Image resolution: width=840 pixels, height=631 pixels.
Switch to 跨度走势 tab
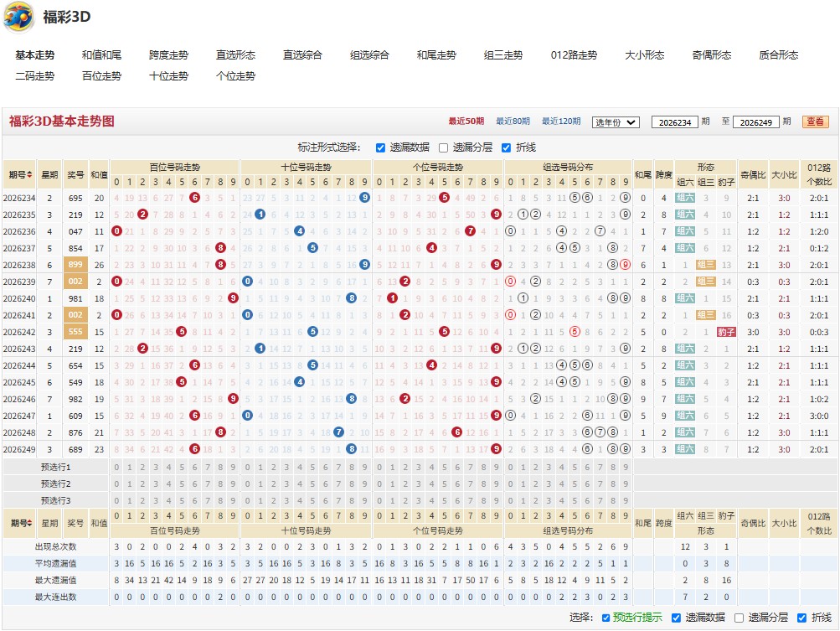(x=168, y=54)
